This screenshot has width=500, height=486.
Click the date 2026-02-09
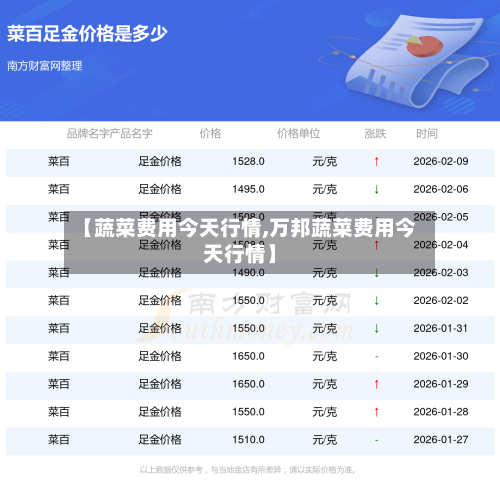tap(441, 162)
